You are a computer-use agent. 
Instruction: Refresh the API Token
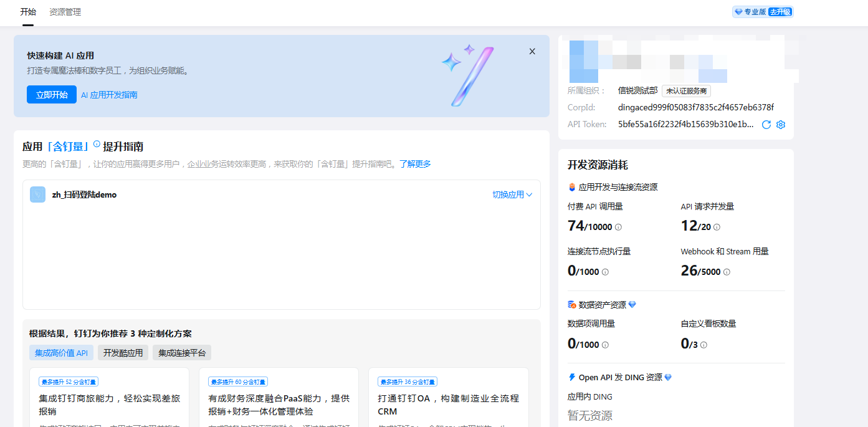click(x=766, y=125)
